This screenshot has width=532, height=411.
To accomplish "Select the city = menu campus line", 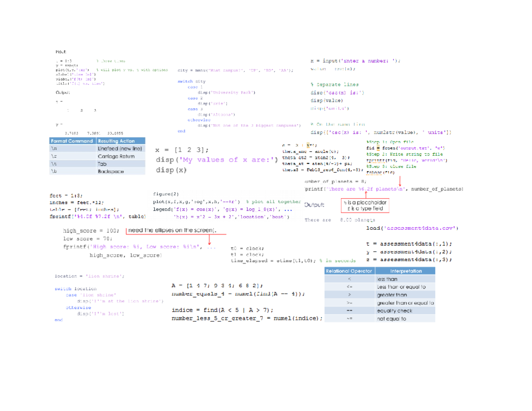I will point(234,70).
